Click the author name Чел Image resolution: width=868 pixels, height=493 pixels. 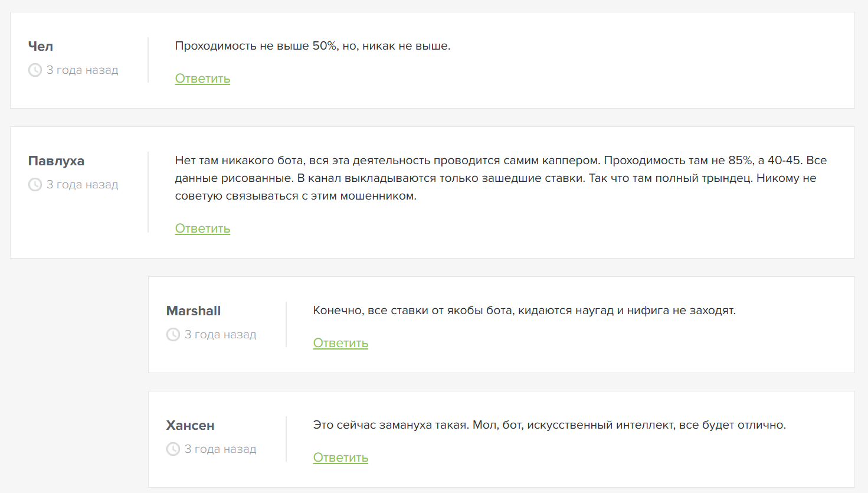click(41, 46)
